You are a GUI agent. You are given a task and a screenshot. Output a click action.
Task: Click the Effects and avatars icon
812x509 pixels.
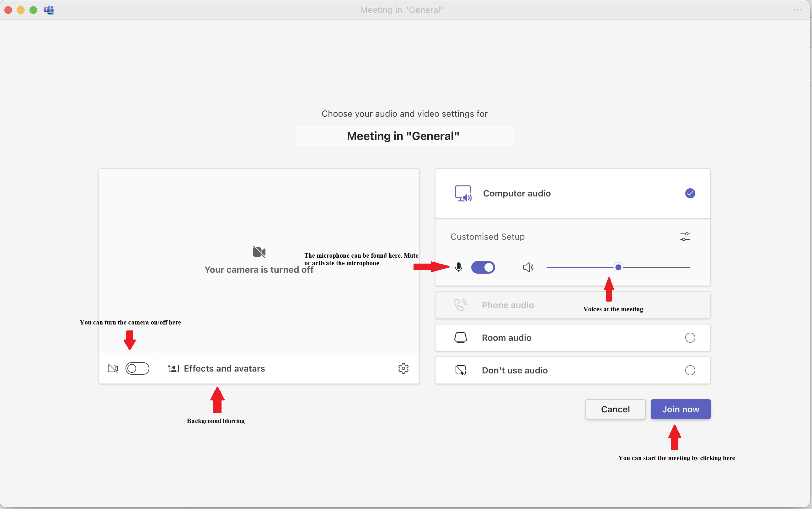click(173, 368)
